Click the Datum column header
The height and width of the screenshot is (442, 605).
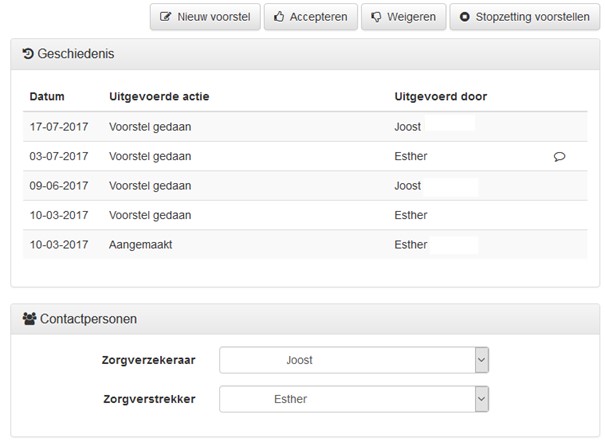[47, 96]
